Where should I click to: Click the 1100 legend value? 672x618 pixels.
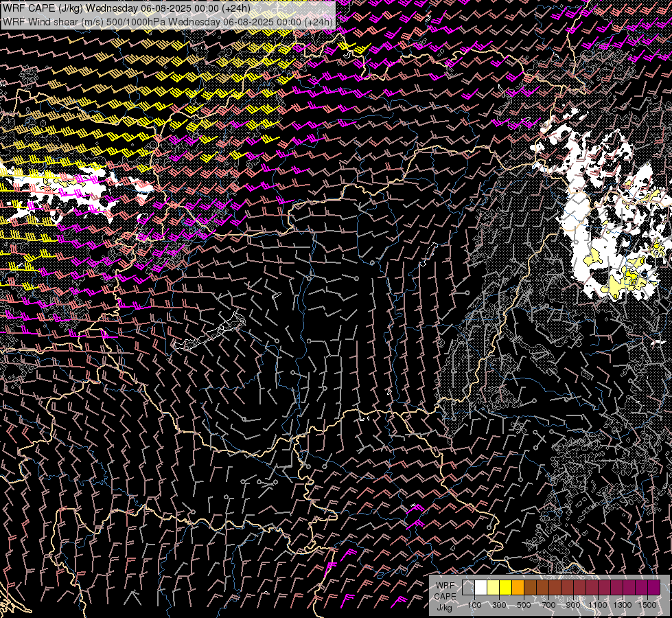(x=597, y=605)
